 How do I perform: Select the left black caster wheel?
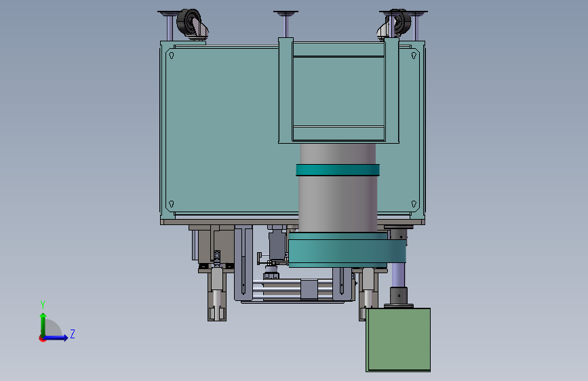(189, 22)
